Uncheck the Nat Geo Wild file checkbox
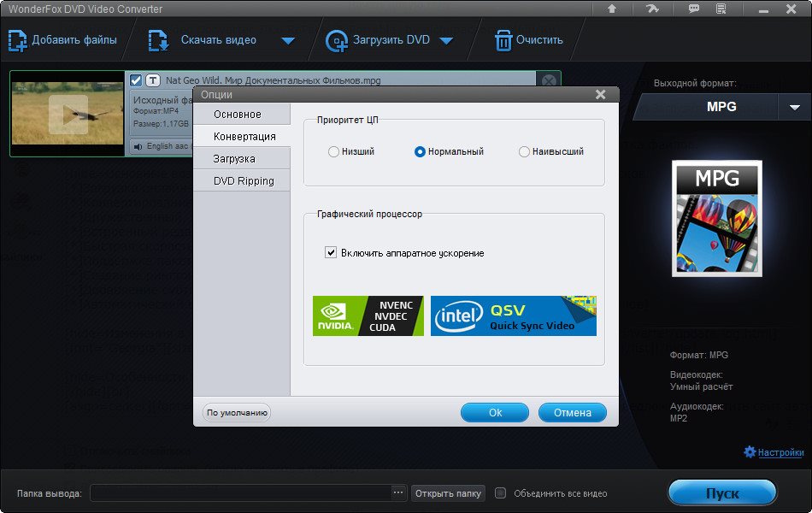Screen dimensions: 812x513 (x=136, y=80)
